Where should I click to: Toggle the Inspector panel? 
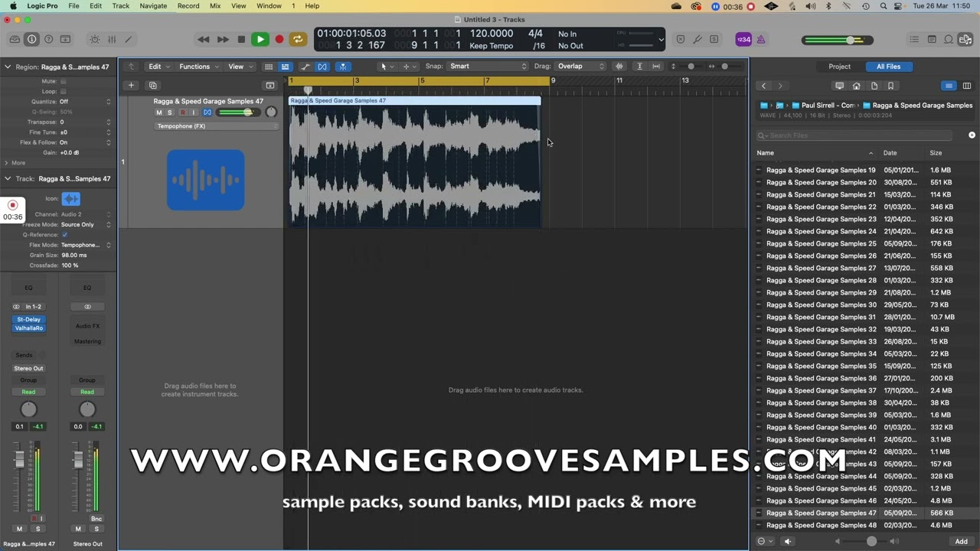pos(31,39)
